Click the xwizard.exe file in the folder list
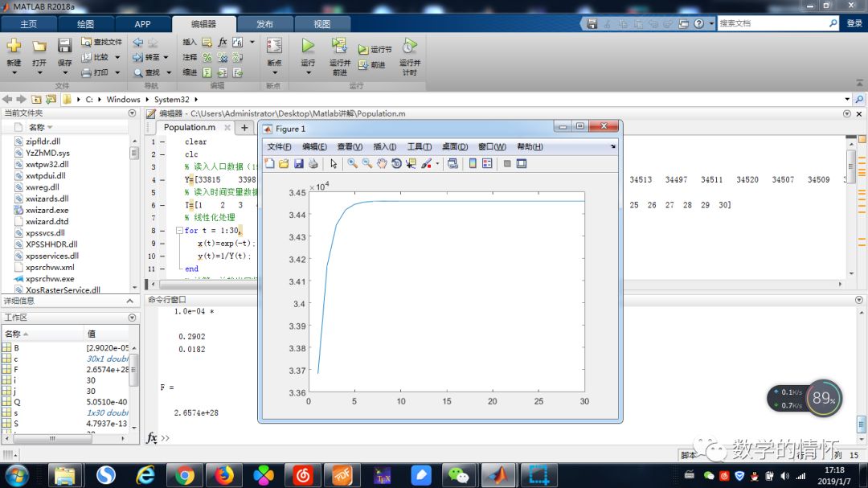This screenshot has height=488, width=868. tap(47, 210)
